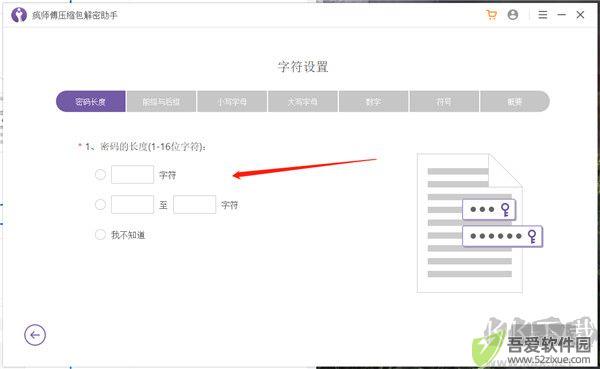The height and width of the screenshot is (369, 600).
Task: Focus the exact password length input field
Action: [132, 175]
